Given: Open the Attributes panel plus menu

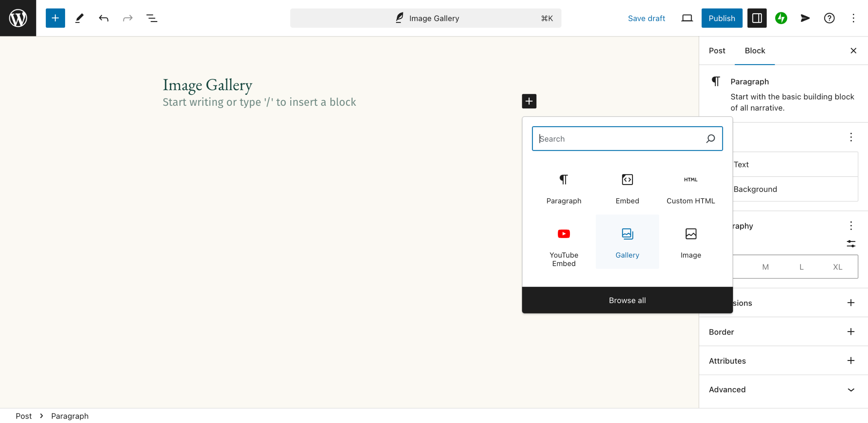Looking at the screenshot, I should (851, 360).
